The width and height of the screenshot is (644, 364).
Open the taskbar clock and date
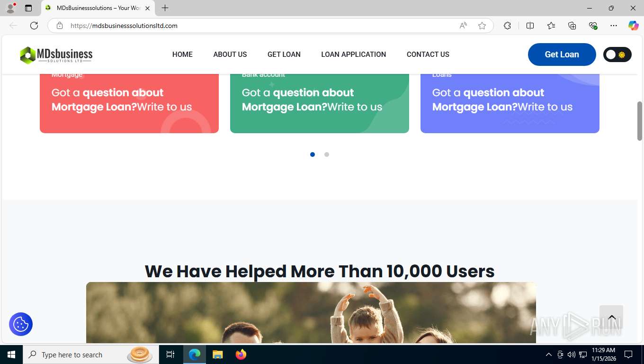(x=603, y=355)
